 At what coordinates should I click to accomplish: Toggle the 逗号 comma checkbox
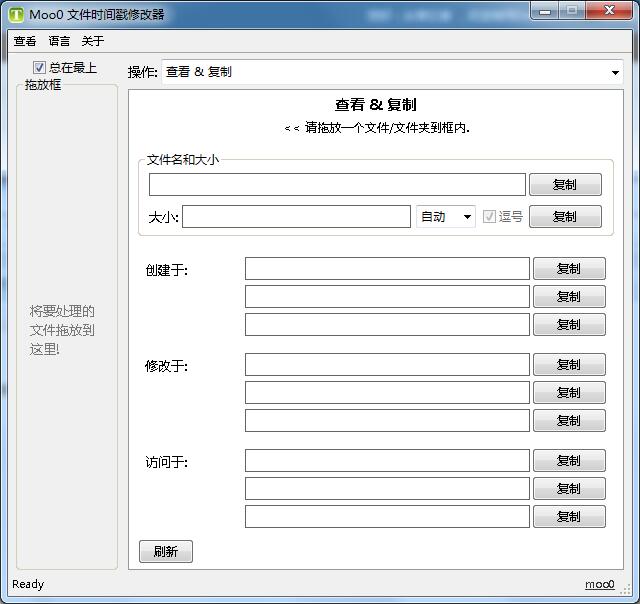490,216
